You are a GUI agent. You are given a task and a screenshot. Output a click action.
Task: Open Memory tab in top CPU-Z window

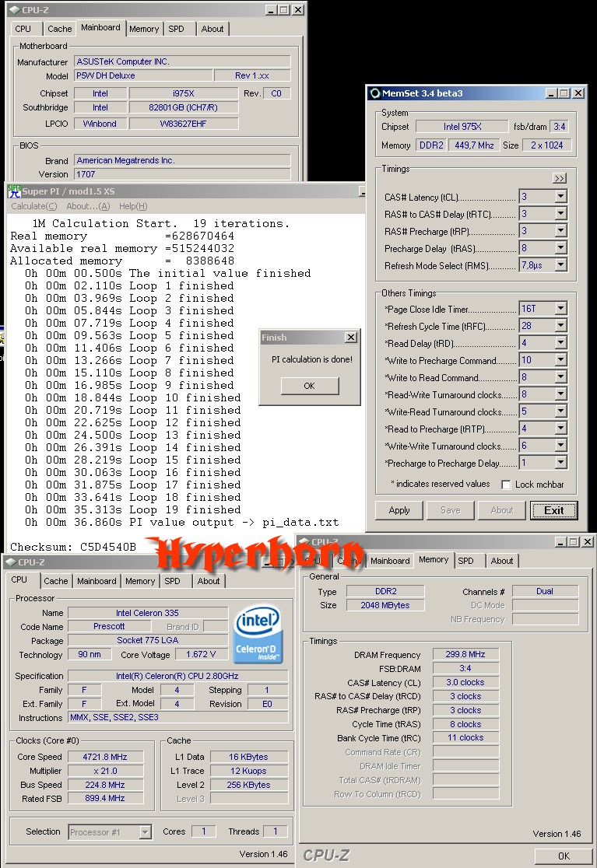pyautogui.click(x=144, y=29)
